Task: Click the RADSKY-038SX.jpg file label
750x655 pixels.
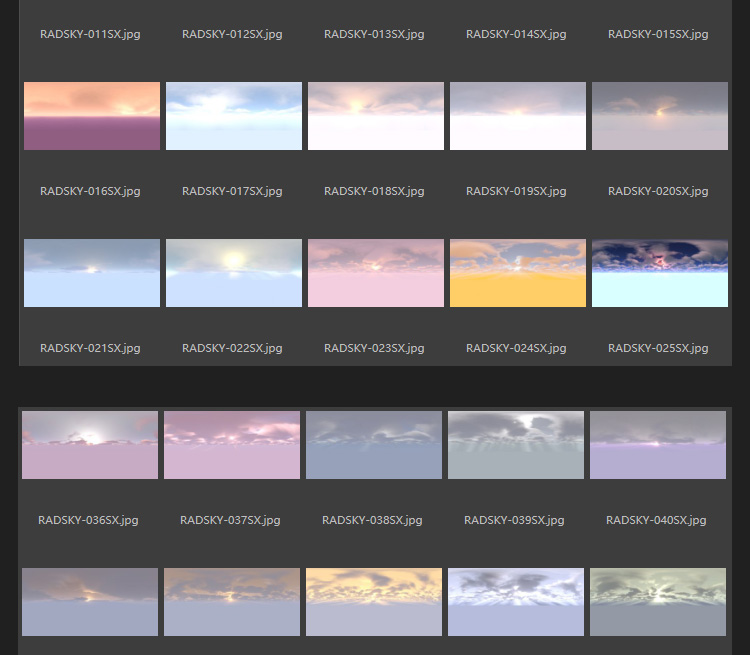Action: [x=372, y=520]
